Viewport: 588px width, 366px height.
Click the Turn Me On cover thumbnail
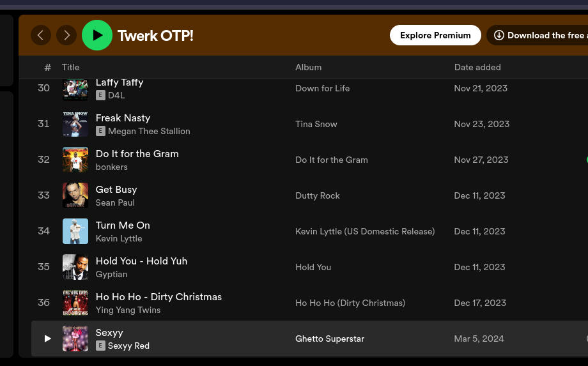pos(75,231)
